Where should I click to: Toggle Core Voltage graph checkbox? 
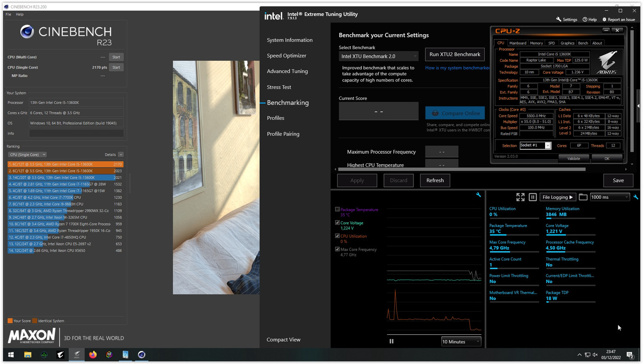coord(337,222)
